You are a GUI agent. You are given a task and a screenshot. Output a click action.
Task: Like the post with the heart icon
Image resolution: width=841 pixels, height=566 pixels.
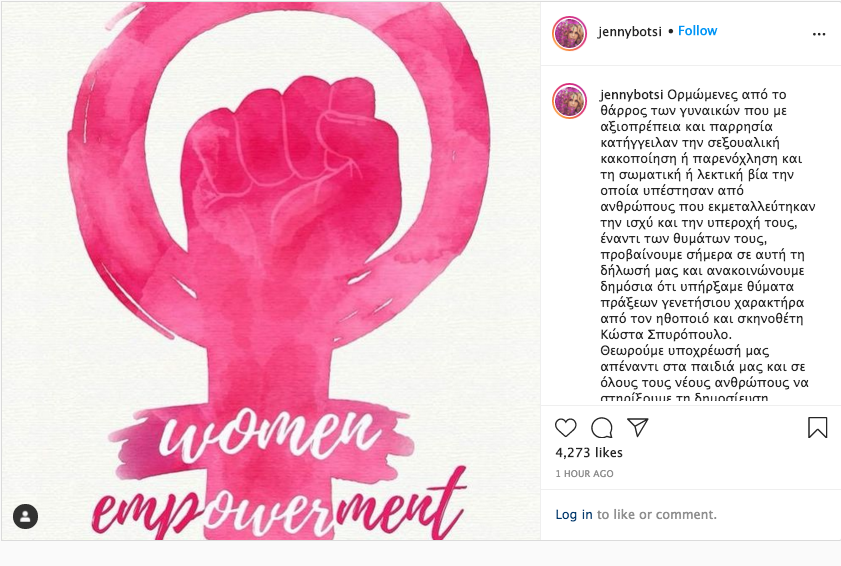565,428
